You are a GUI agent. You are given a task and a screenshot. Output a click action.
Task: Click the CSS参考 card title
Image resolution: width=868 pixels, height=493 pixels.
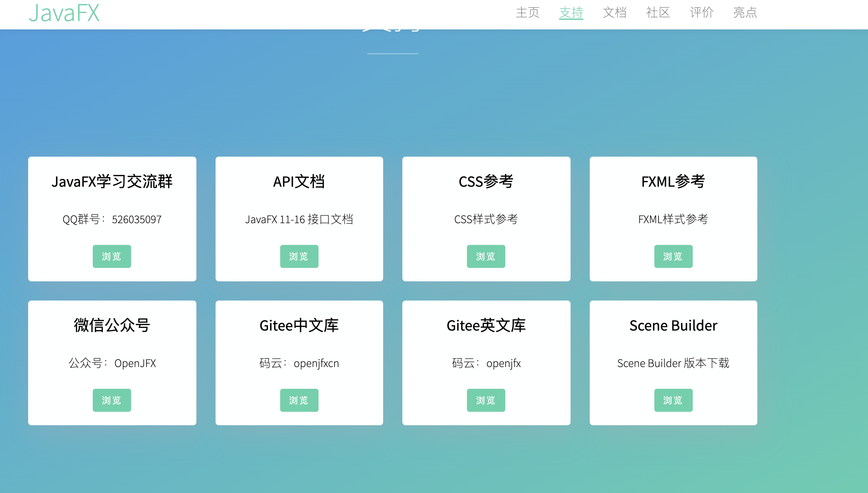point(486,182)
